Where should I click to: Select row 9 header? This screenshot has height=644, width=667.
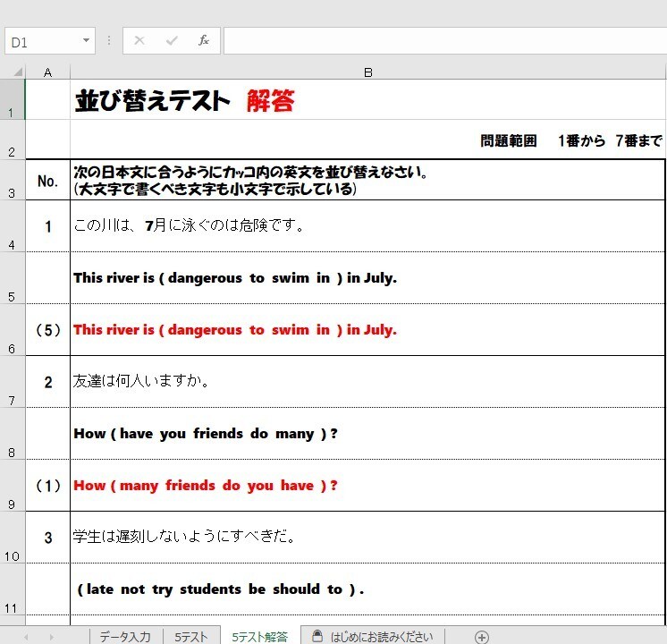click(13, 486)
